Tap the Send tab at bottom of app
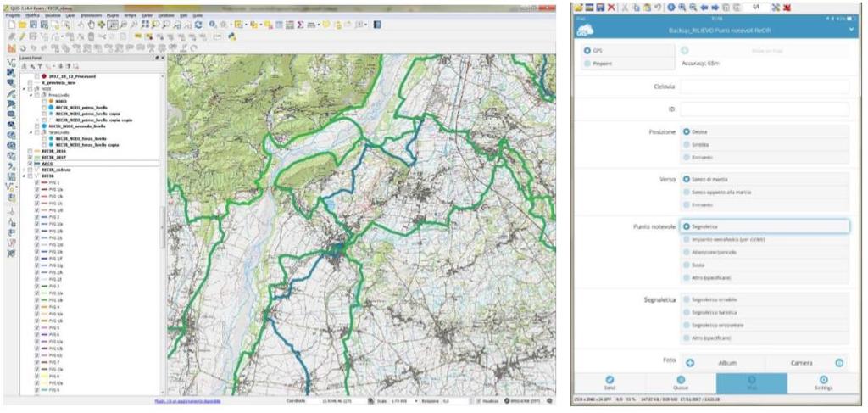Viewport: 868px width, 413px height. pyautogui.click(x=609, y=383)
